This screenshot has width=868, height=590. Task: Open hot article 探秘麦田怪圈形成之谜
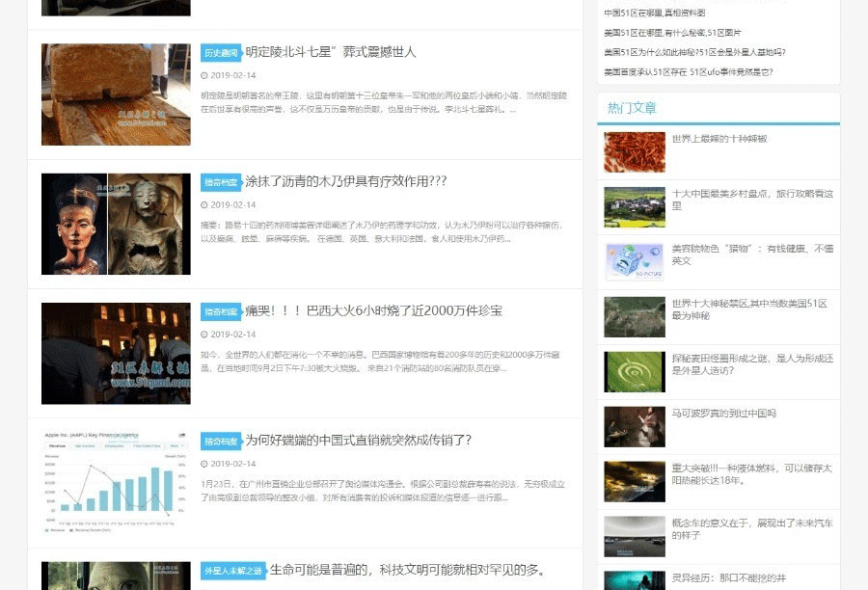pyautogui.click(x=752, y=364)
